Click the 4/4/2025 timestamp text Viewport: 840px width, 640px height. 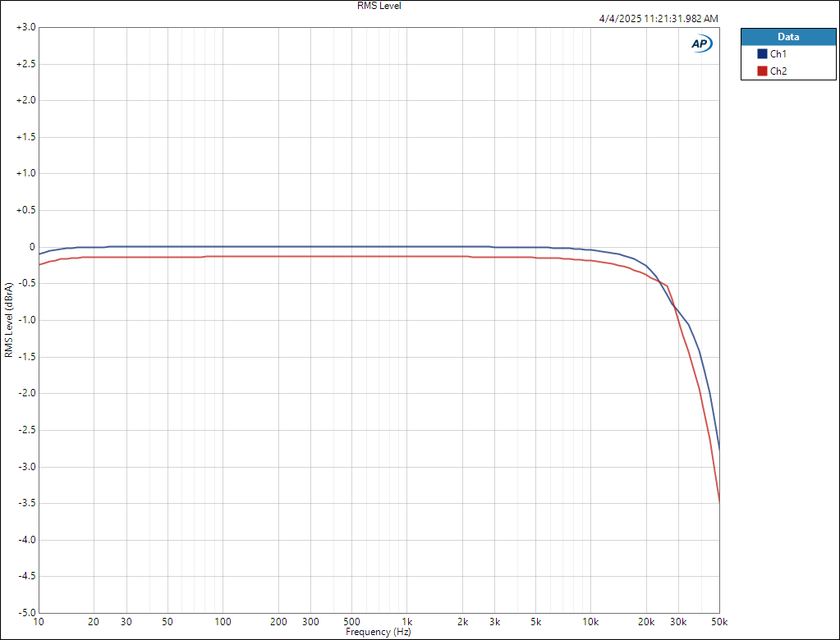[659, 18]
